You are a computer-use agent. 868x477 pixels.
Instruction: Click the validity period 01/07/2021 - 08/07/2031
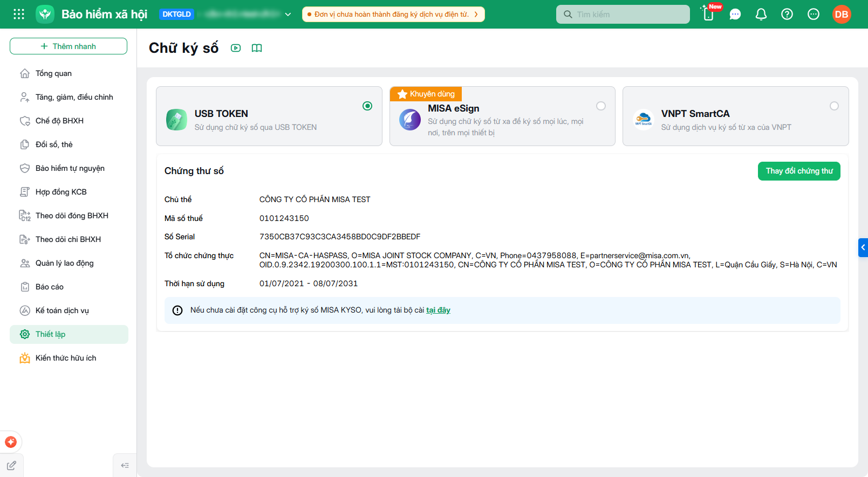309,284
